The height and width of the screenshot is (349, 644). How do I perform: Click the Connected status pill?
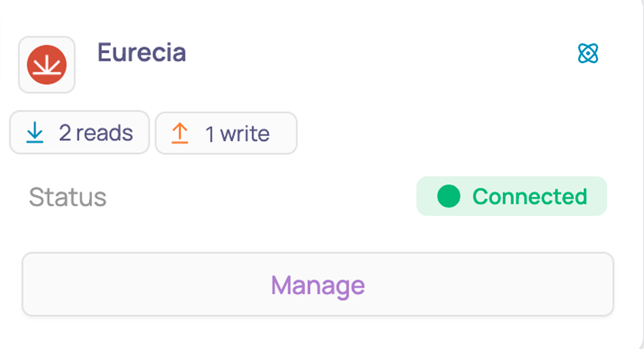click(511, 196)
